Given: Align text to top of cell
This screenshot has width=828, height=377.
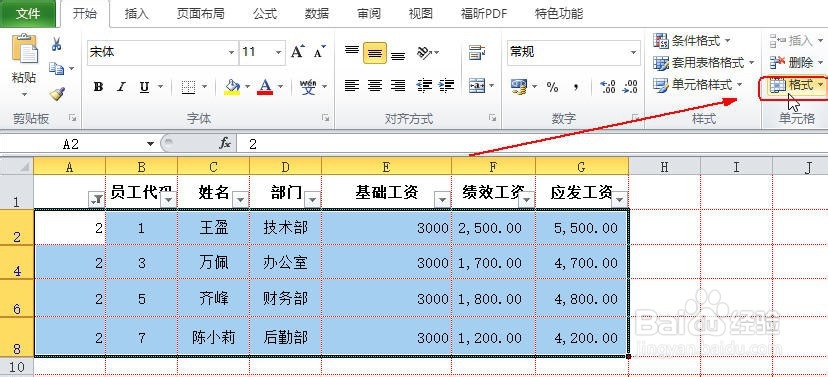Looking at the screenshot, I should tap(352, 52).
